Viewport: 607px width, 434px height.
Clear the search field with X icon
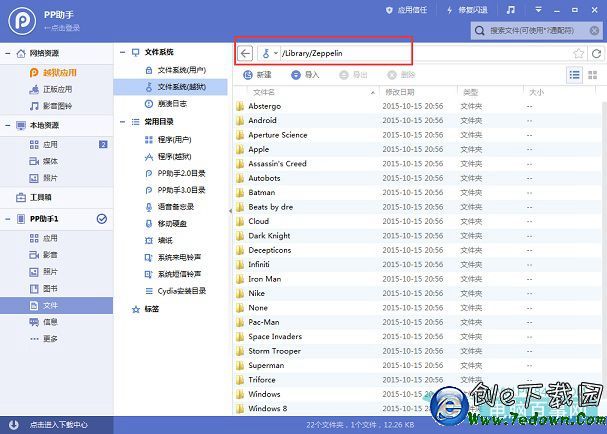[594, 31]
